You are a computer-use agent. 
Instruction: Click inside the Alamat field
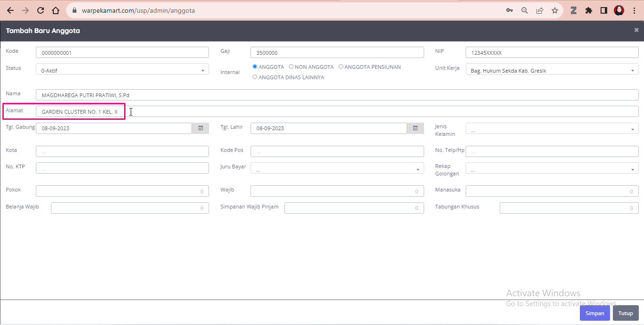pos(337,111)
